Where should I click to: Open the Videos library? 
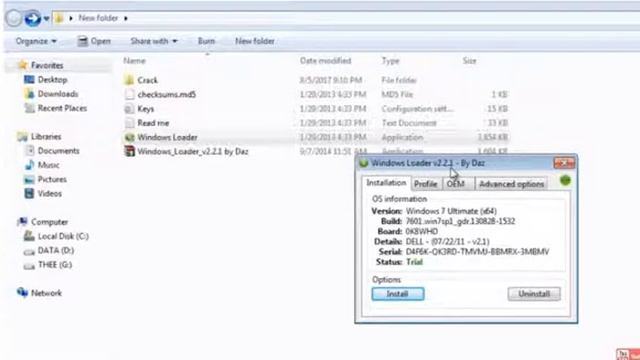pyautogui.click(x=50, y=193)
